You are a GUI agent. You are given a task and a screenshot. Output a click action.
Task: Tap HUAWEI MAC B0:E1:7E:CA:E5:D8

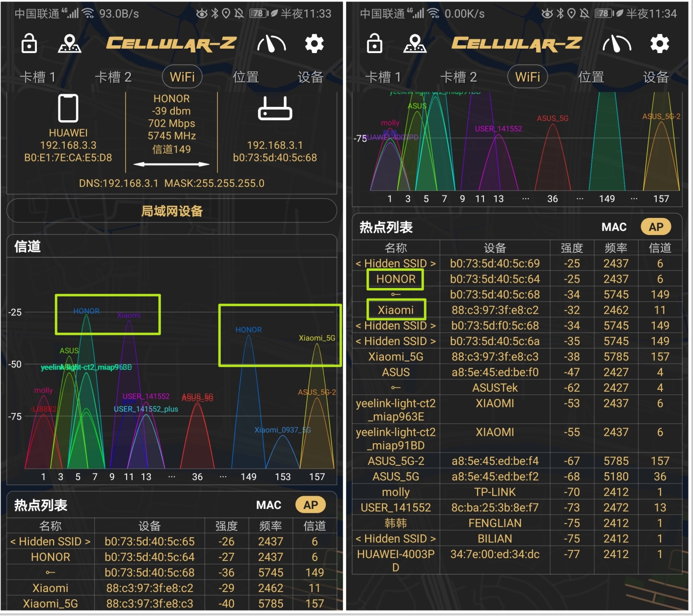pos(68,158)
